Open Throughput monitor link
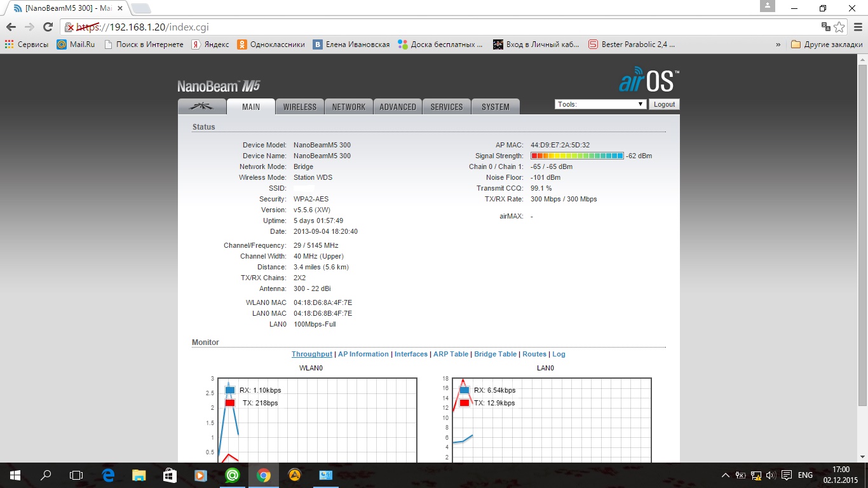 [312, 354]
